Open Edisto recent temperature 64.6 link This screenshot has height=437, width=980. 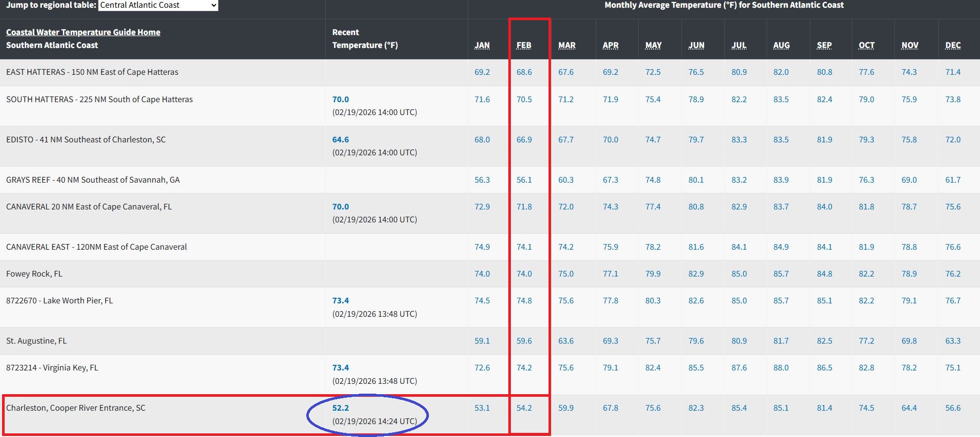340,140
